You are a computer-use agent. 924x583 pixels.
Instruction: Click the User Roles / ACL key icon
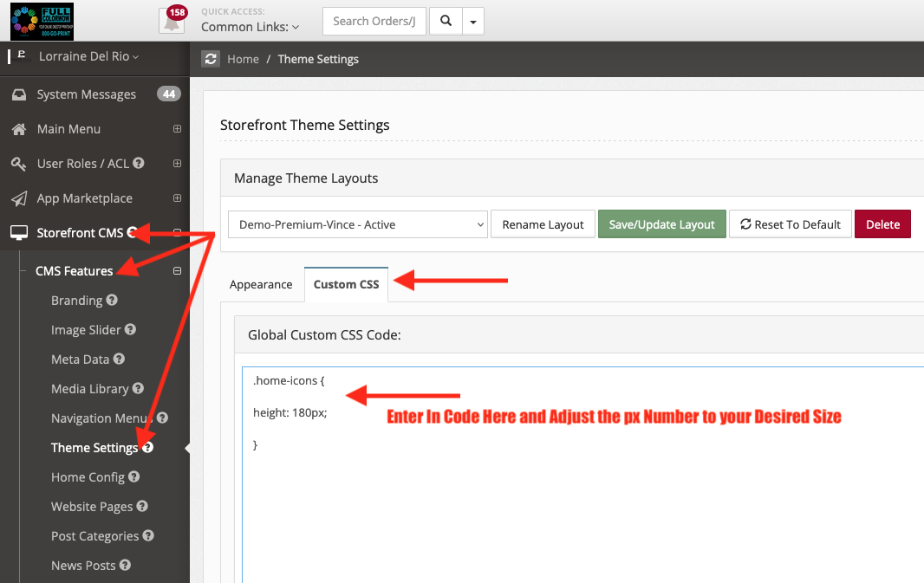(19, 164)
